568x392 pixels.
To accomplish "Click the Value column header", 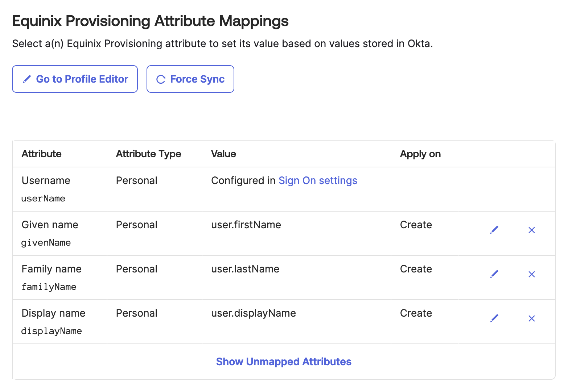I will (x=223, y=154).
